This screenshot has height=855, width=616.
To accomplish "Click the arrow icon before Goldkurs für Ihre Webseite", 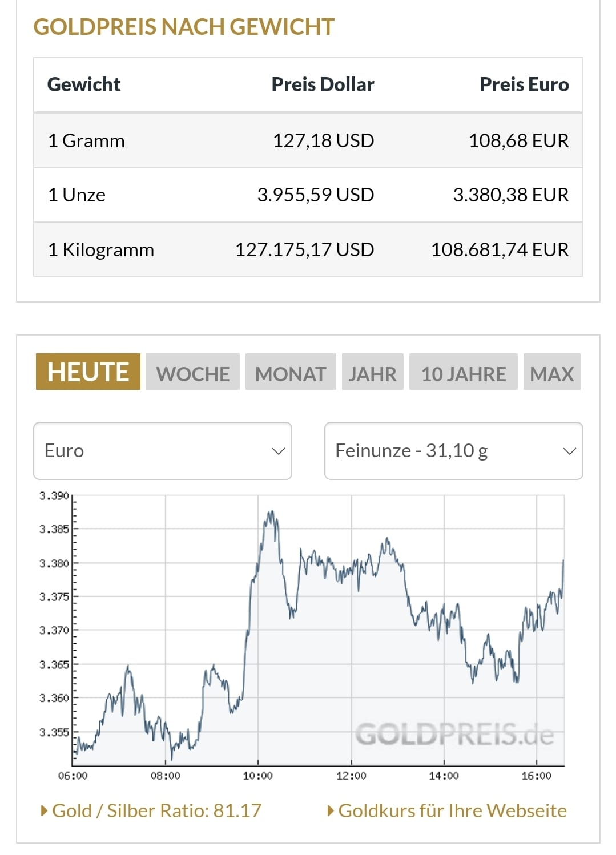I will pyautogui.click(x=331, y=810).
